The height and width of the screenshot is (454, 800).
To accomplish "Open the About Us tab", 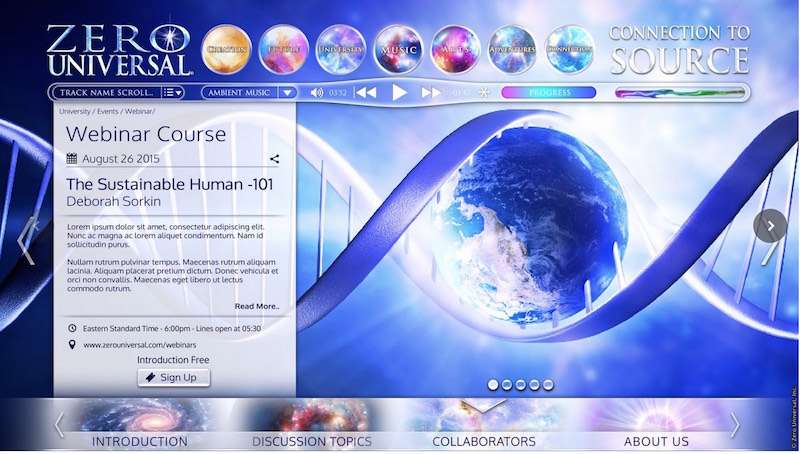I will pos(656,441).
